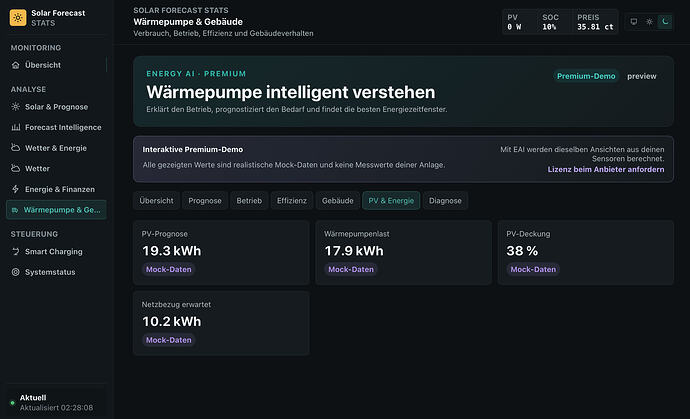Click Mock-Daten badge under PV-Deckung
690x419 pixels.
pyautogui.click(x=533, y=269)
